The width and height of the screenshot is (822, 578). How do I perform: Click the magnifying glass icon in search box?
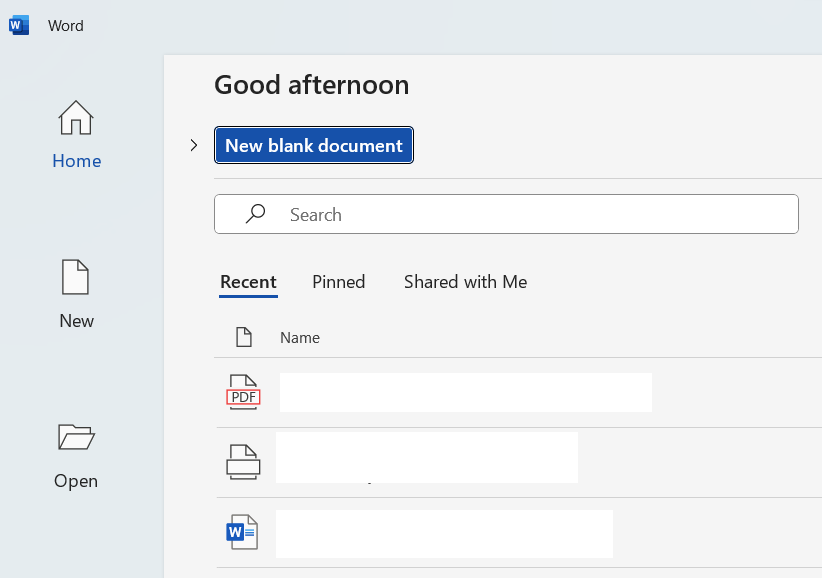coord(256,214)
